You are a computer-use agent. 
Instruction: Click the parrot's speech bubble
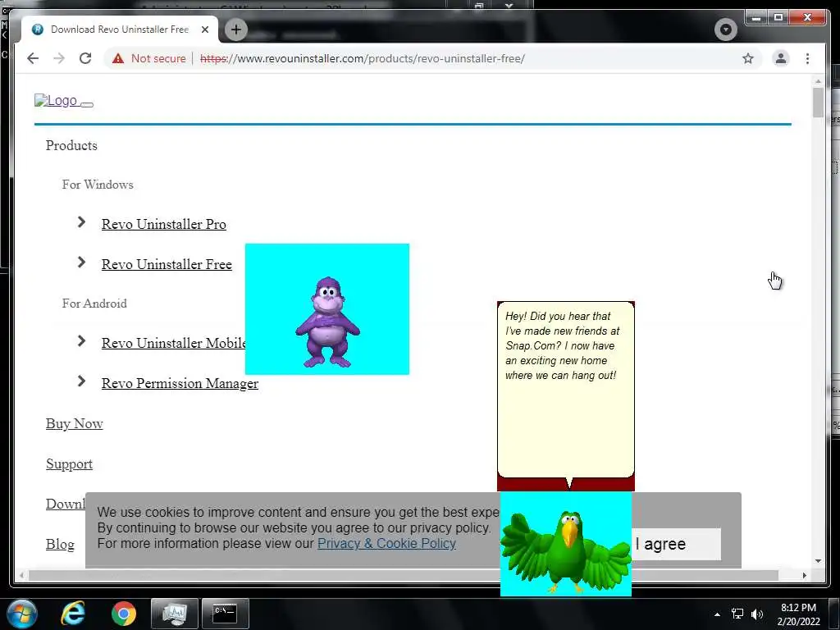coord(566,390)
